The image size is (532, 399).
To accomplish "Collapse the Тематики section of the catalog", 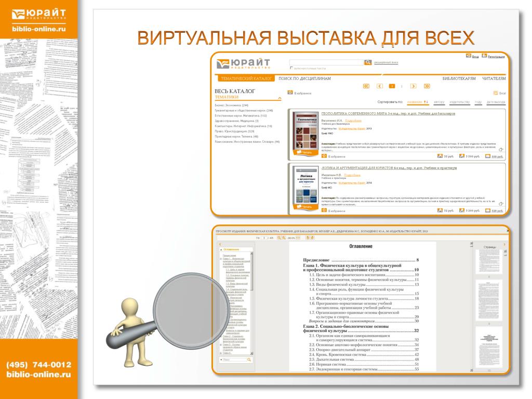I will (280, 98).
